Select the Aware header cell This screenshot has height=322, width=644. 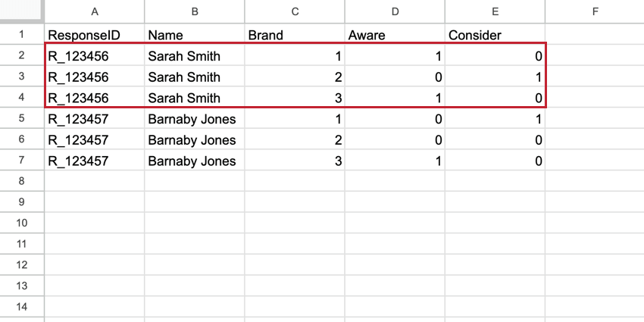tap(395, 35)
